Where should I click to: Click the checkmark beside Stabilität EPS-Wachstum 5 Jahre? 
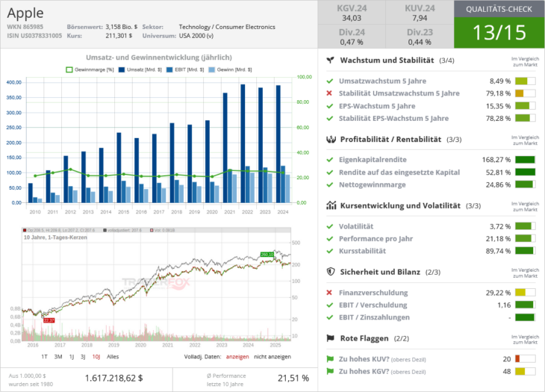pos(330,118)
